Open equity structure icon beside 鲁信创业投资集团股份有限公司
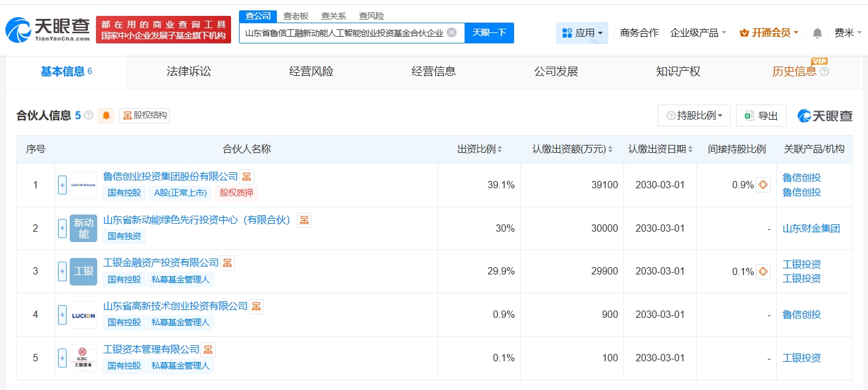The image size is (868, 390). pos(246,177)
